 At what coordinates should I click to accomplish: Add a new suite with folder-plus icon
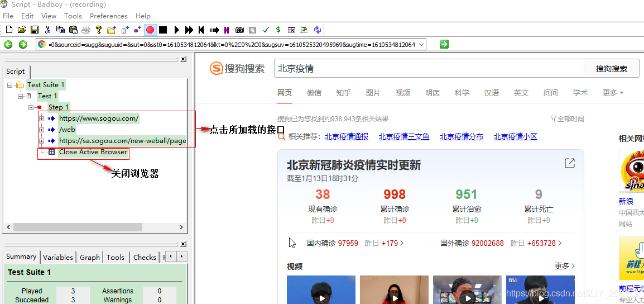coord(111,30)
